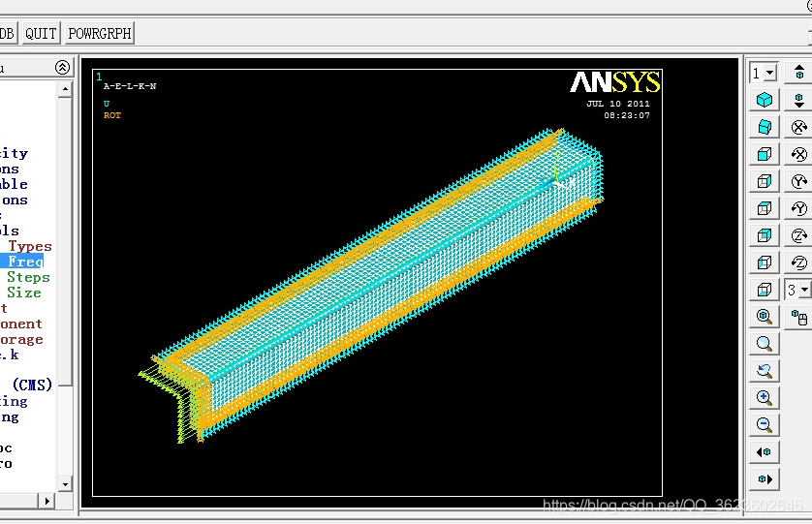Screen dimensions: 812x524
Task: Open the Types item in main menu
Action: 30,246
